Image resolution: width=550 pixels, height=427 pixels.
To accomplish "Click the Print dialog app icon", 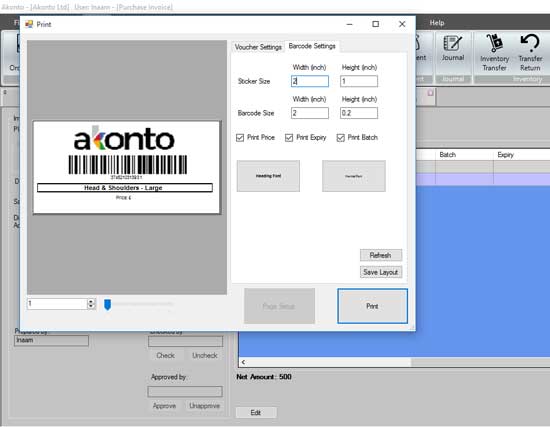I will (x=29, y=24).
